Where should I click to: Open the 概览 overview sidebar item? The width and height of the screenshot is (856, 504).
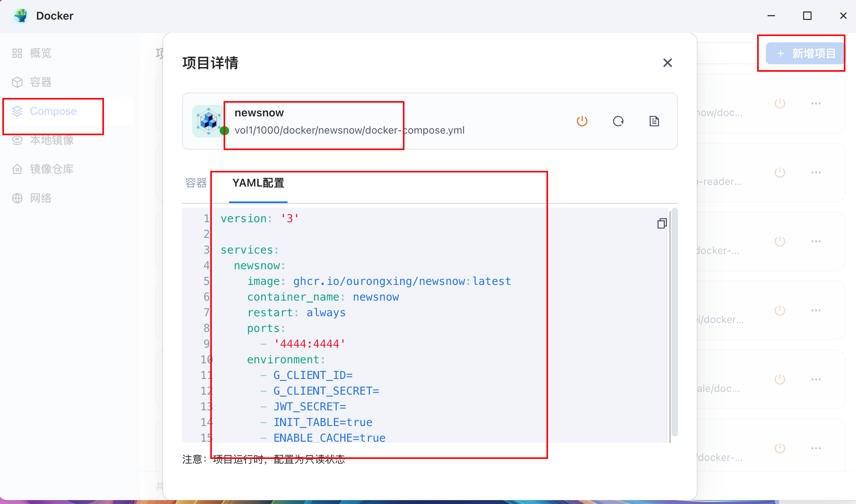[32, 53]
